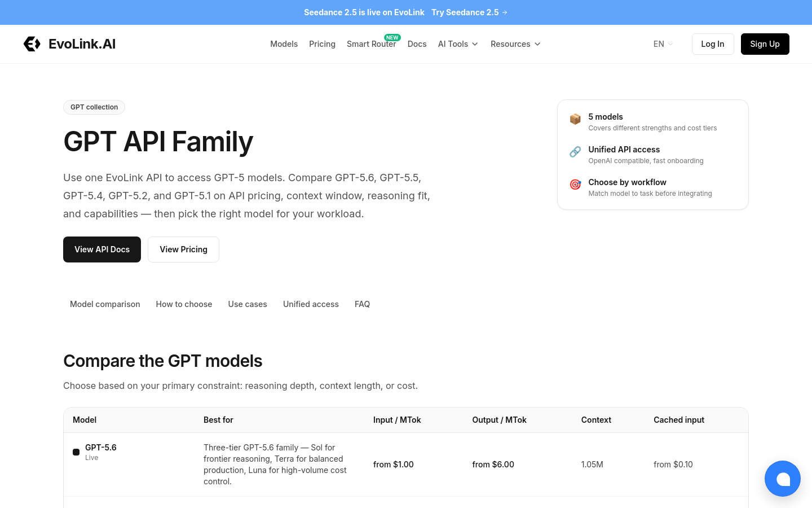Expand the AI Tools dropdown menu
The image size is (812, 508).
pyautogui.click(x=458, y=44)
